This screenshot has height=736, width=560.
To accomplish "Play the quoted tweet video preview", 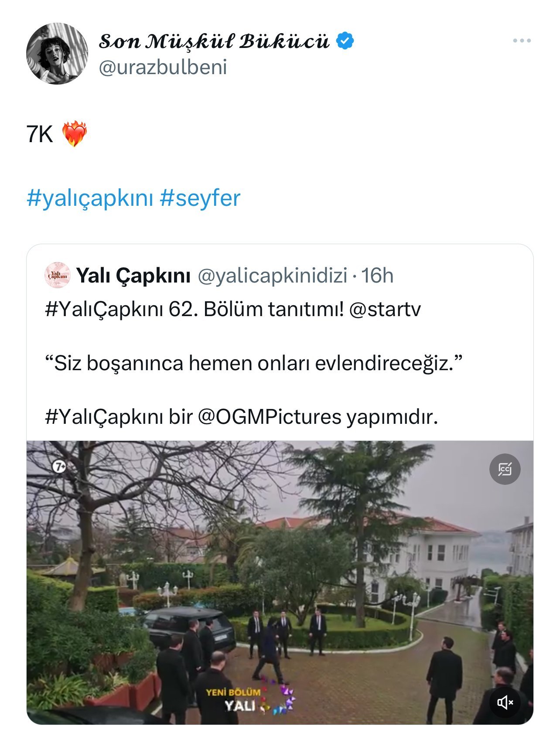I will point(280,582).
